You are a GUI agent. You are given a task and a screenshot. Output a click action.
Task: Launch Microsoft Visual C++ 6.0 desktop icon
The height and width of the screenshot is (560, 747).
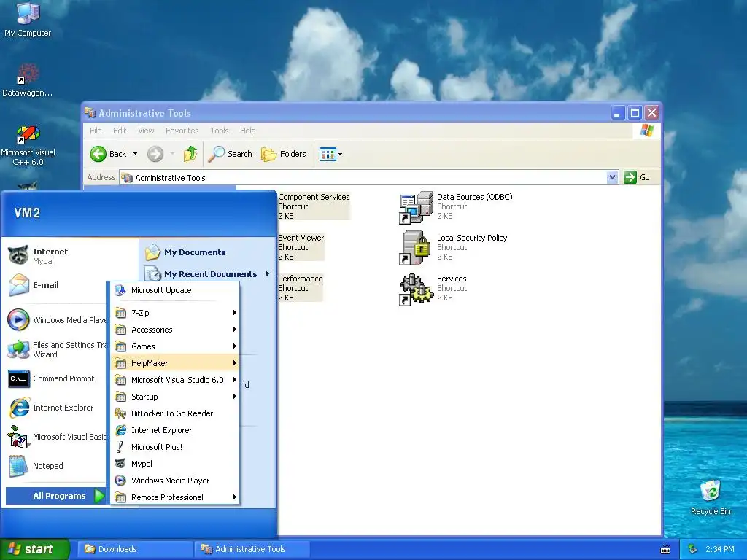coord(28,145)
